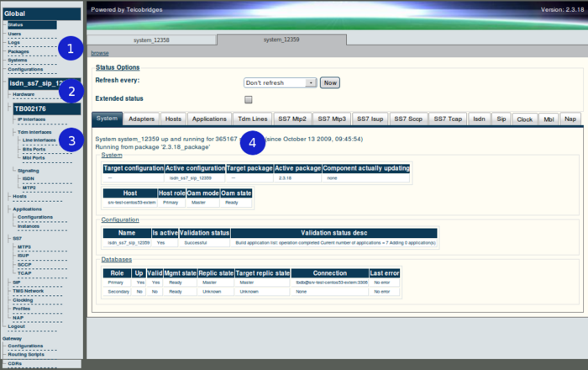Viewport: 588px width, 370px height.
Task: Open Line Interfaces in the sidebar
Action: [39, 140]
